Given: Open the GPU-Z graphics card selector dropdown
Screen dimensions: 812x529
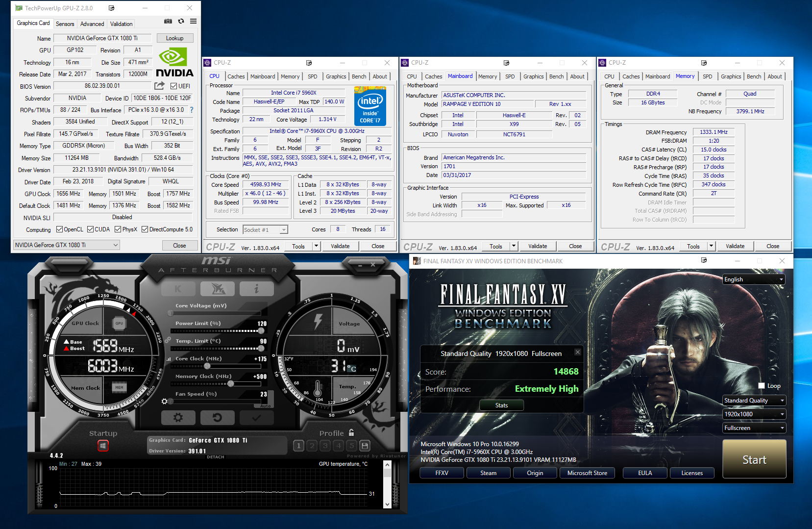Looking at the screenshot, I should [67, 245].
